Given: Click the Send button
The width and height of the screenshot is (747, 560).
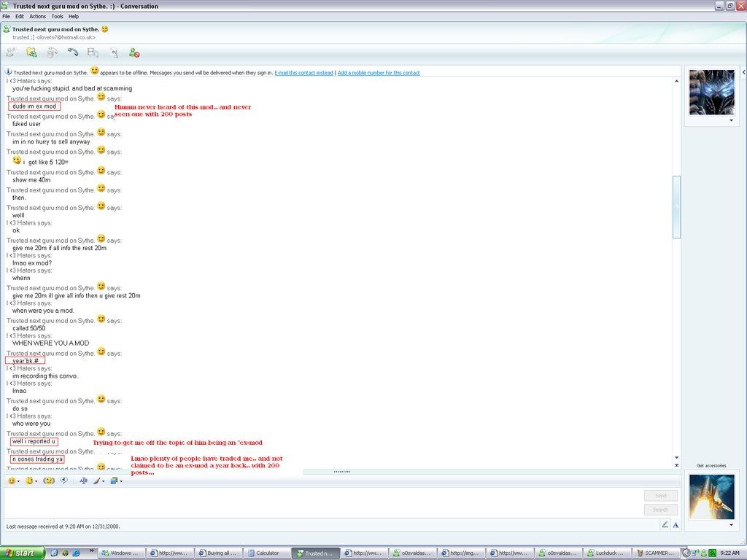Looking at the screenshot, I should click(x=661, y=496).
